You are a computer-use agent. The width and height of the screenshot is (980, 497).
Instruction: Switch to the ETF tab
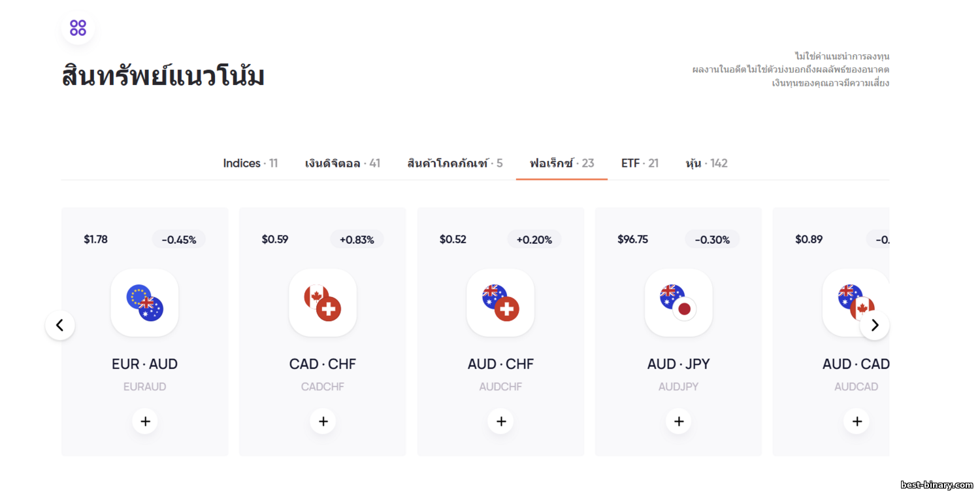point(640,163)
